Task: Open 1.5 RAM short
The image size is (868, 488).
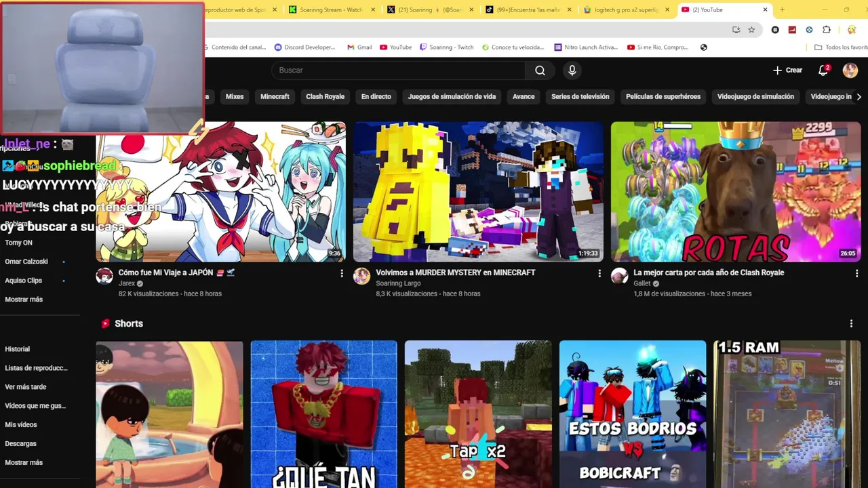Action: click(x=787, y=414)
